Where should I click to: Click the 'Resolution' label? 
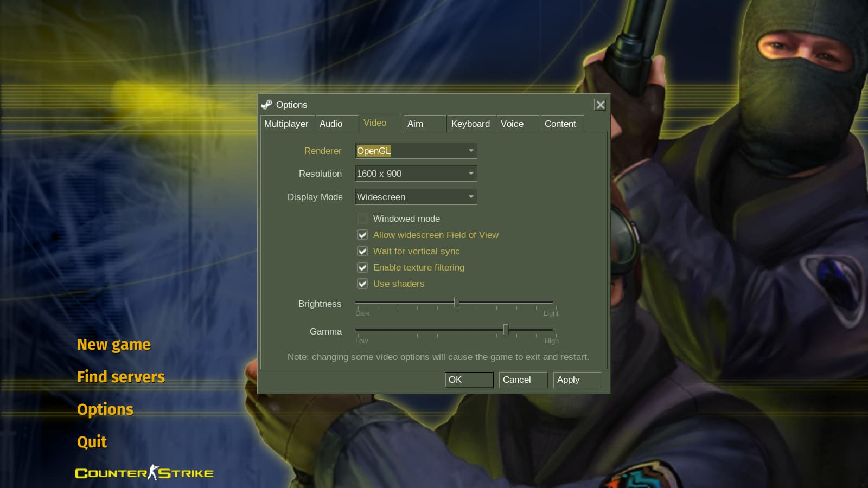pyautogui.click(x=320, y=174)
